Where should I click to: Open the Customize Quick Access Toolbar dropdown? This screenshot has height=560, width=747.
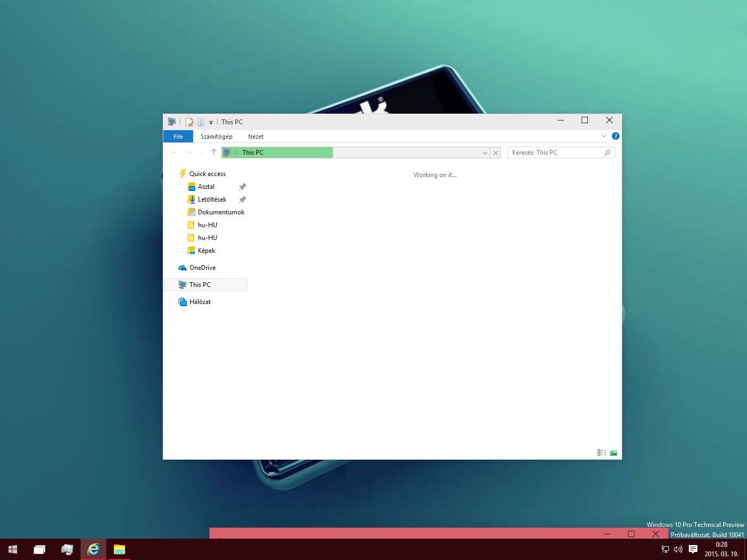point(211,123)
